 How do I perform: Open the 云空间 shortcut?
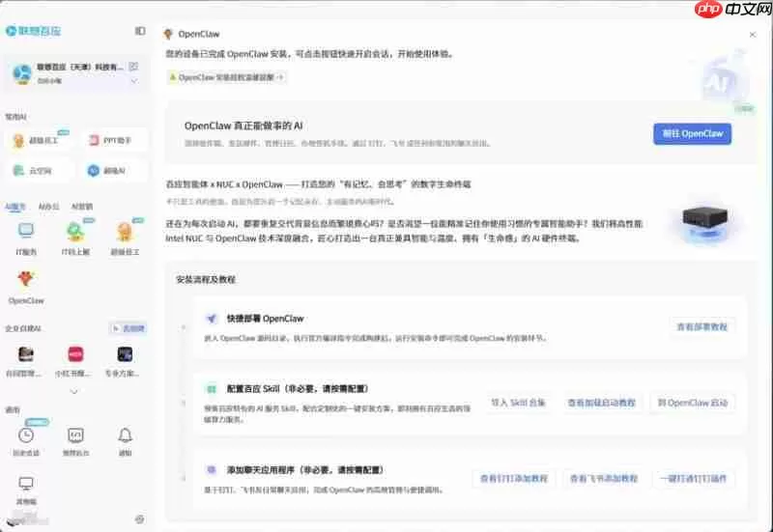(x=39, y=171)
